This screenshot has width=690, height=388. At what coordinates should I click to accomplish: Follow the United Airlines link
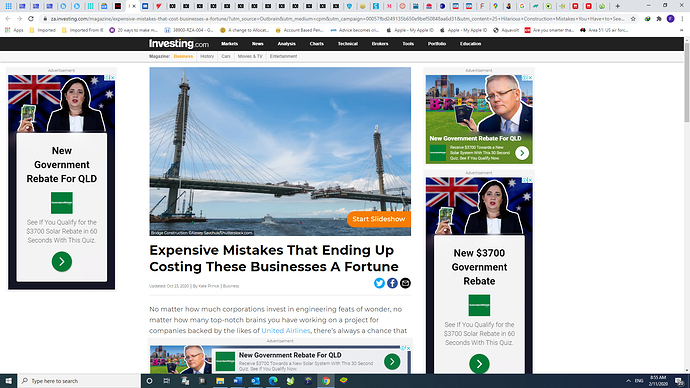(x=286, y=330)
